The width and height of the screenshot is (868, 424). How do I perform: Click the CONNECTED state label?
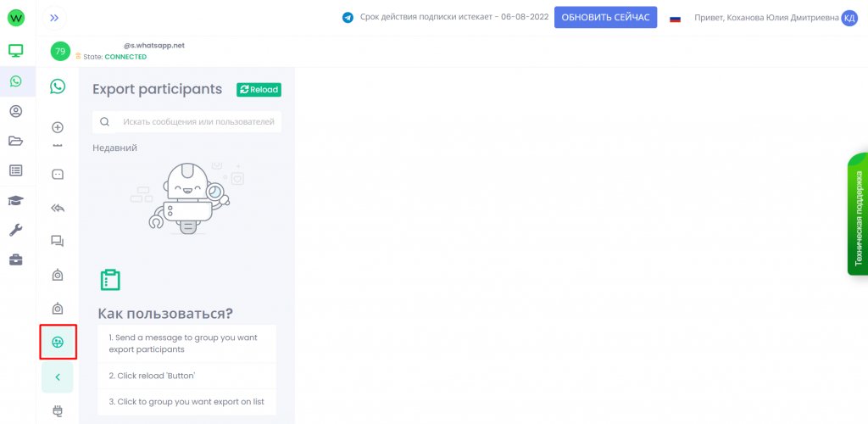125,57
